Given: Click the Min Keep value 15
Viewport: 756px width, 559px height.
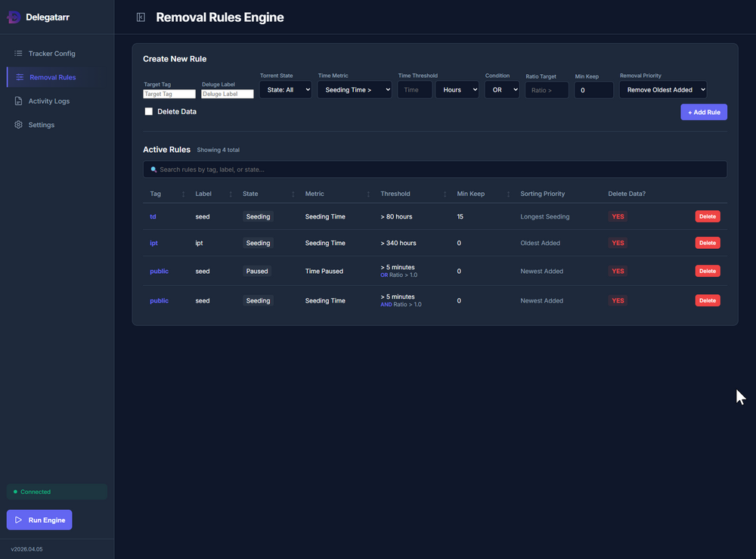Looking at the screenshot, I should click(x=460, y=216).
